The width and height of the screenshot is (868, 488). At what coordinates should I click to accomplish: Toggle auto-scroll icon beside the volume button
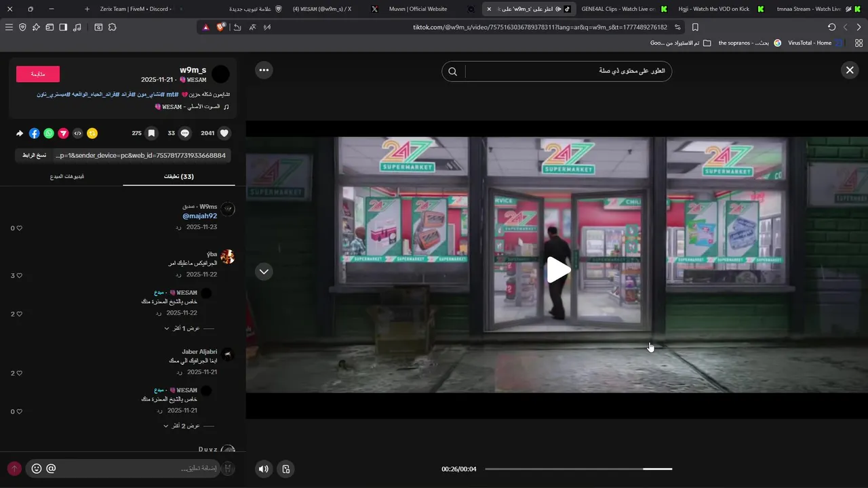tap(285, 469)
